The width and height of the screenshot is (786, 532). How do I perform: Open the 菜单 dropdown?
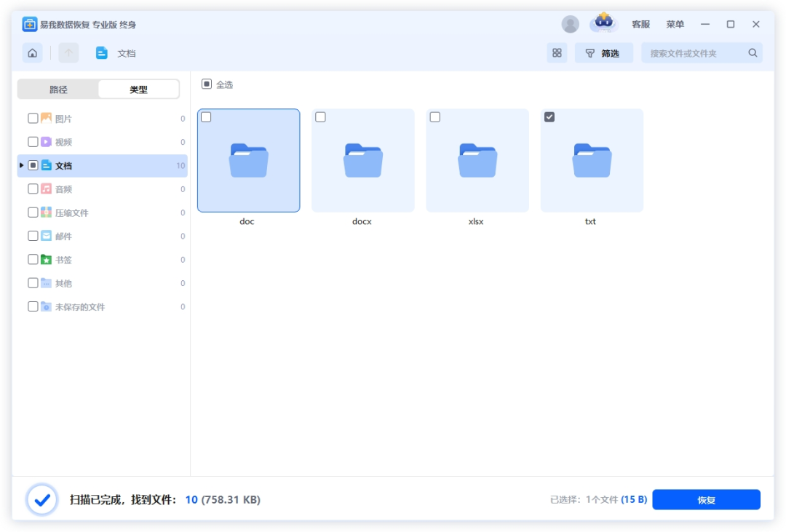pos(675,24)
